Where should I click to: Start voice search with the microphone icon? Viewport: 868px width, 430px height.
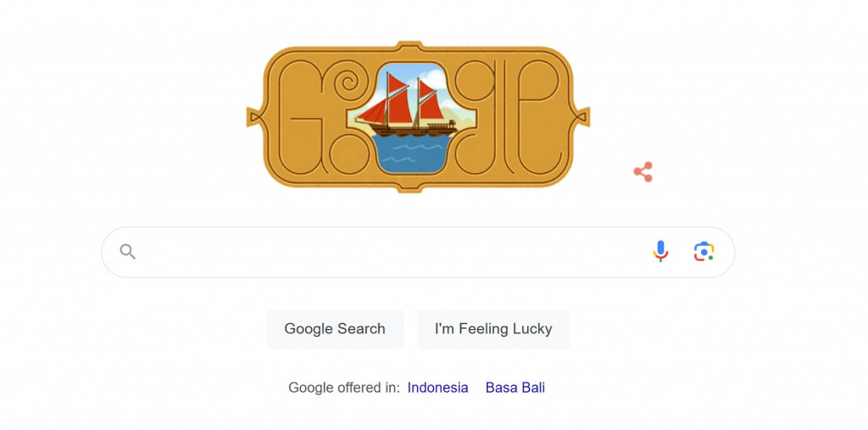(x=660, y=251)
